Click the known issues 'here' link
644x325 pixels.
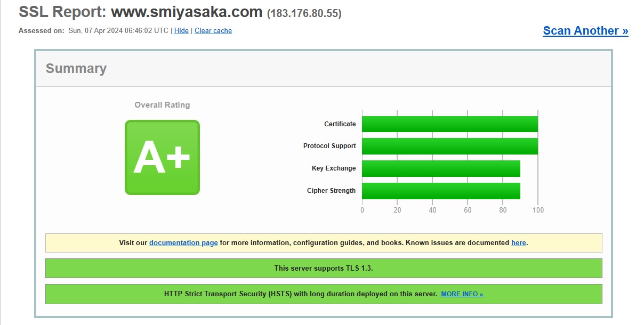518,243
